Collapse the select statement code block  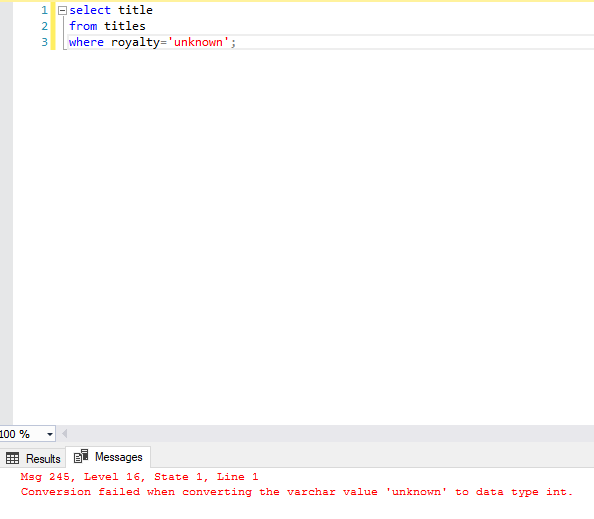[x=62, y=11]
